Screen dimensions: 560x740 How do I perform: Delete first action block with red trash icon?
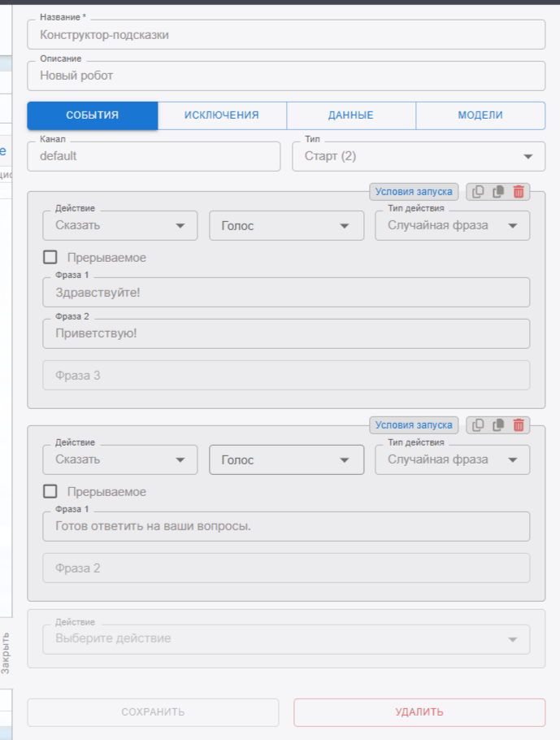[519, 192]
